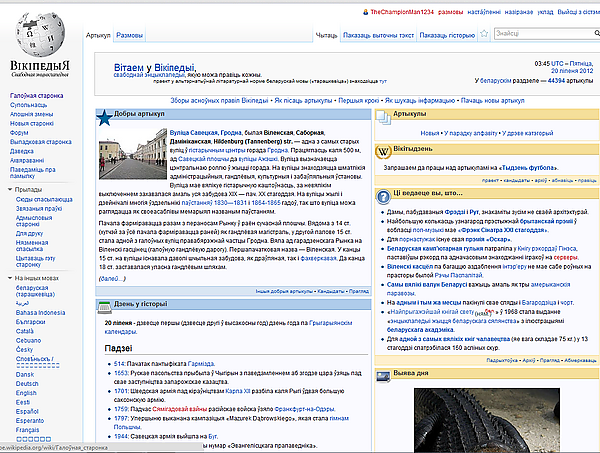Screen dimensions: 600x453
Task: Open the Česky language link
Action: click(x=24, y=350)
